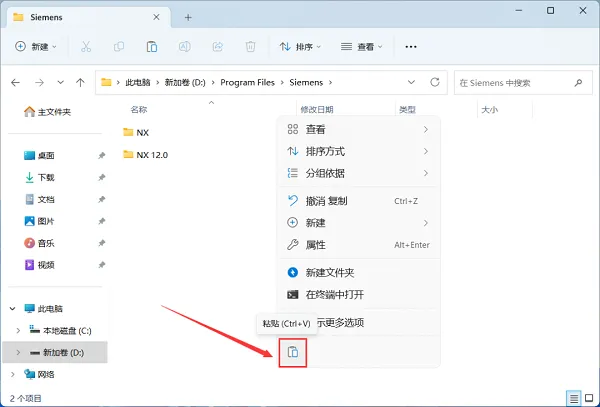This screenshot has height=407, width=600.
Task: Click the paste icon in context menu
Action: tap(293, 352)
